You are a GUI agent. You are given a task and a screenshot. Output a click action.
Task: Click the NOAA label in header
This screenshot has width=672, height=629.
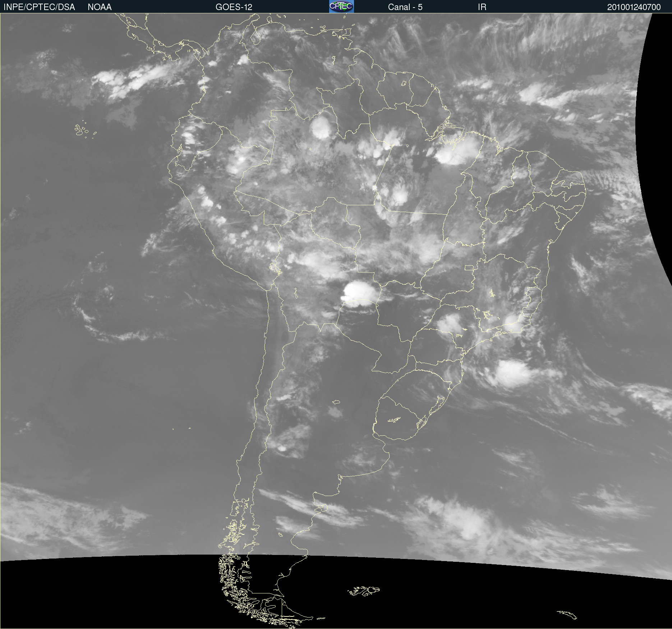point(100,7)
